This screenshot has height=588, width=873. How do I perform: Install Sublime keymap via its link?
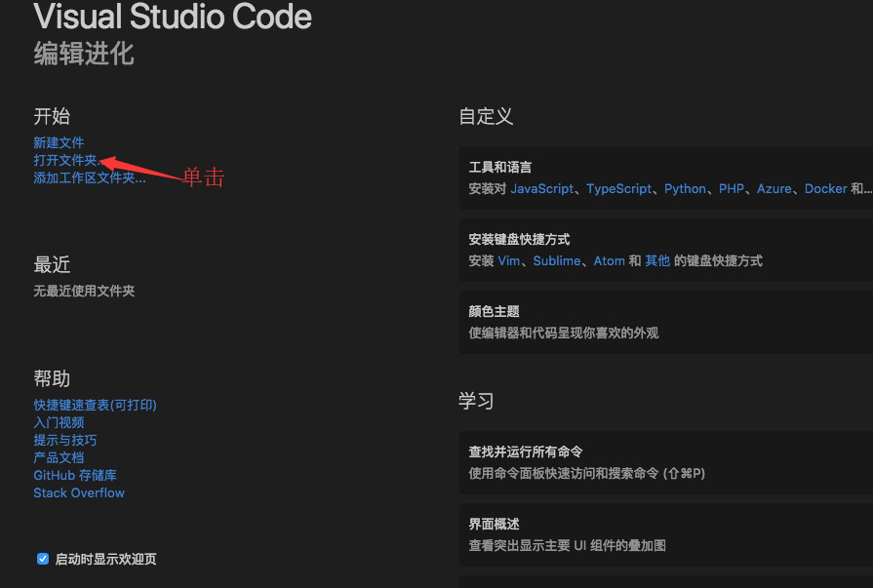click(556, 260)
